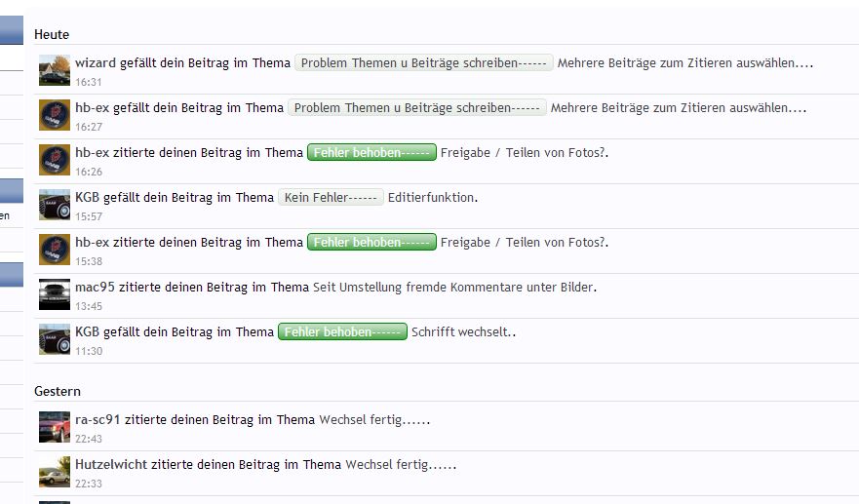This screenshot has height=504, width=859.
Task: Click hb-ex avatar beside the 15:38 entry
Action: coord(55,250)
